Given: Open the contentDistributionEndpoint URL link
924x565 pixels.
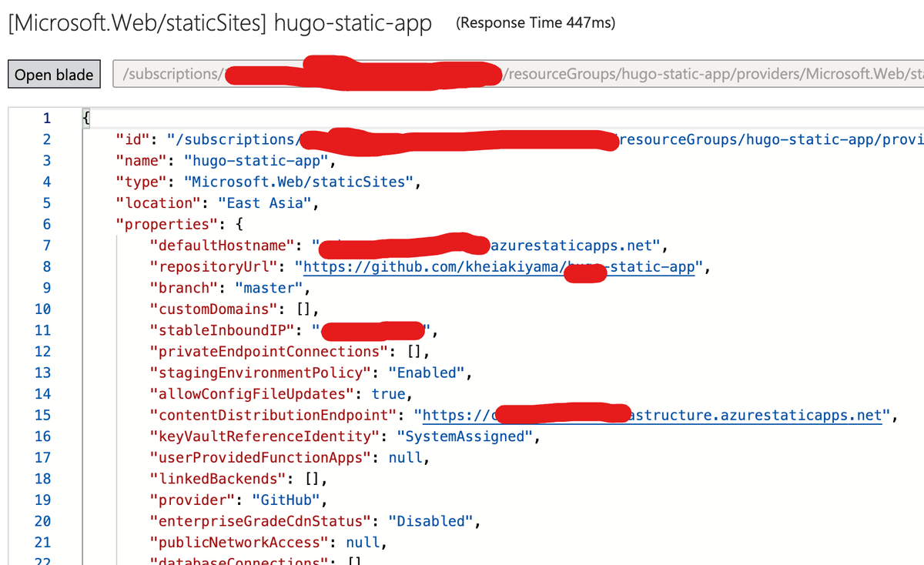Looking at the screenshot, I should 651,415.
